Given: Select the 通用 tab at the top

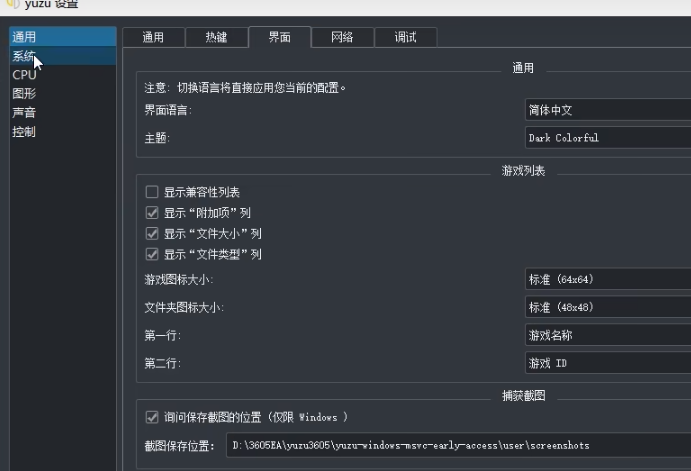Looking at the screenshot, I should pos(153,37).
